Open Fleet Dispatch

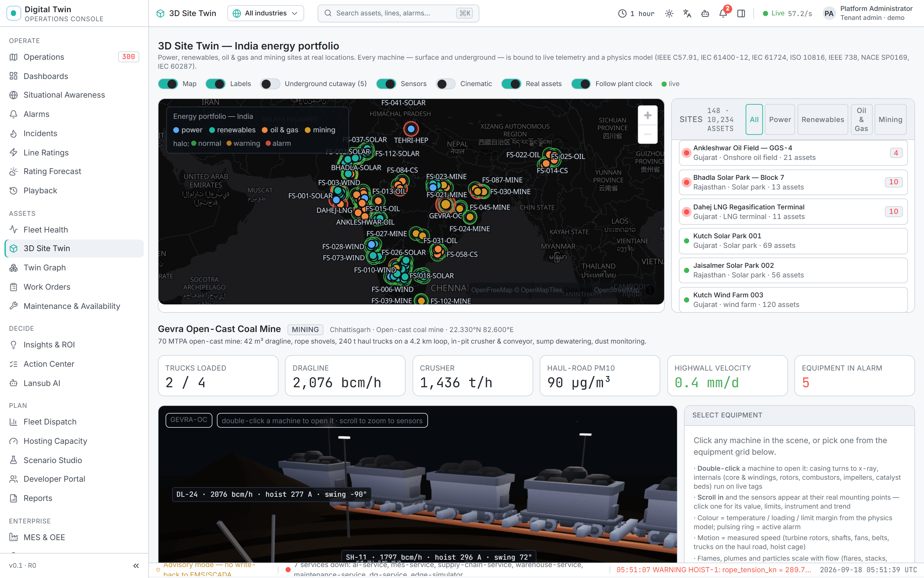pos(74,422)
